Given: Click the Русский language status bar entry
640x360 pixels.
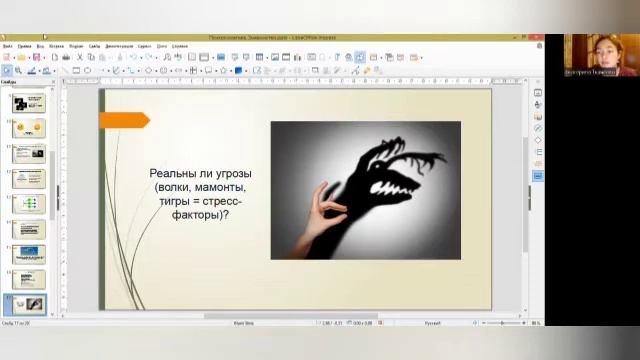Looking at the screenshot, I should coord(432,323).
